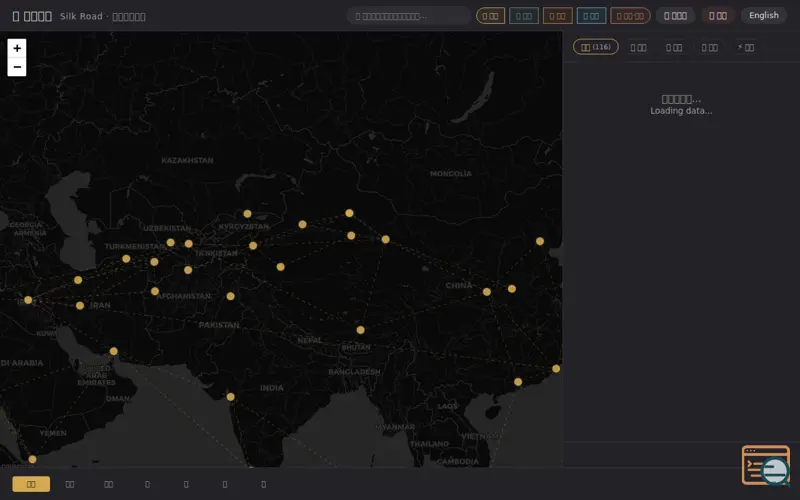Select the marker right of Kyrgyzstan label
The width and height of the screenshot is (800, 500).
click(x=303, y=224)
